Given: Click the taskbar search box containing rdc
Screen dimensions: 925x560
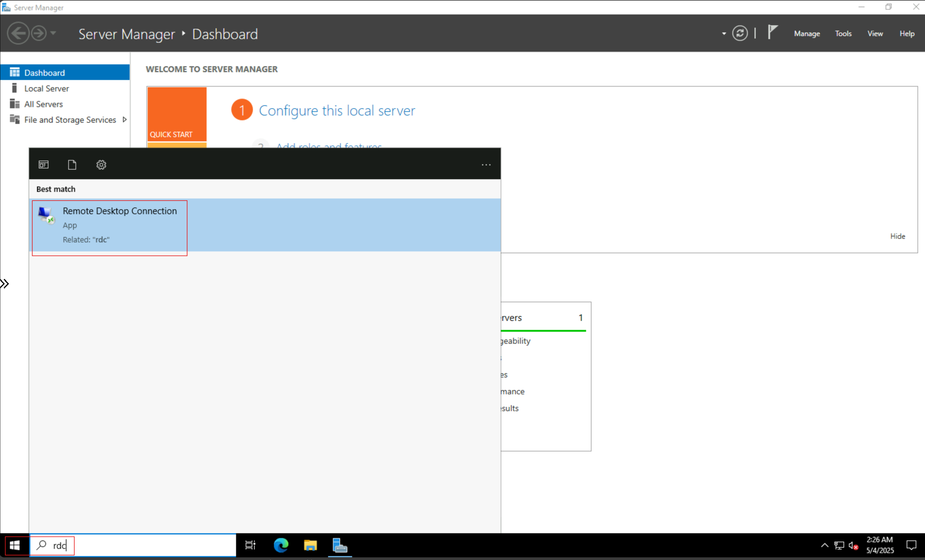Looking at the screenshot, I should click(133, 545).
